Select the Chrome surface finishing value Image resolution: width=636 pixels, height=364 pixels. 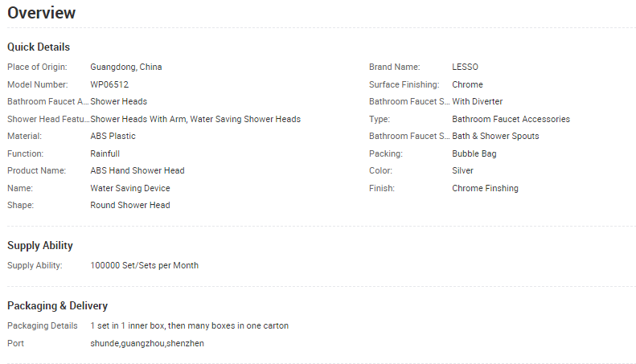[x=467, y=84]
